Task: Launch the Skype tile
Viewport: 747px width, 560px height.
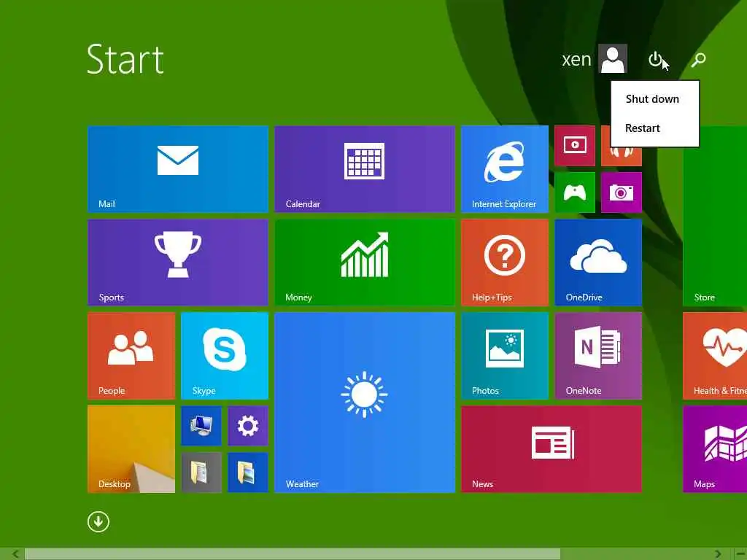Action: (x=225, y=356)
